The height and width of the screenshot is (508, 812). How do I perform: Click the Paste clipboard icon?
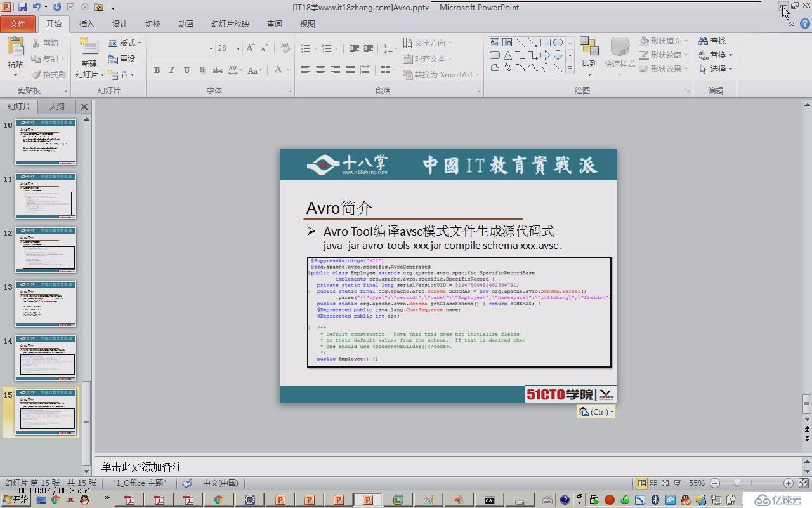(15, 47)
